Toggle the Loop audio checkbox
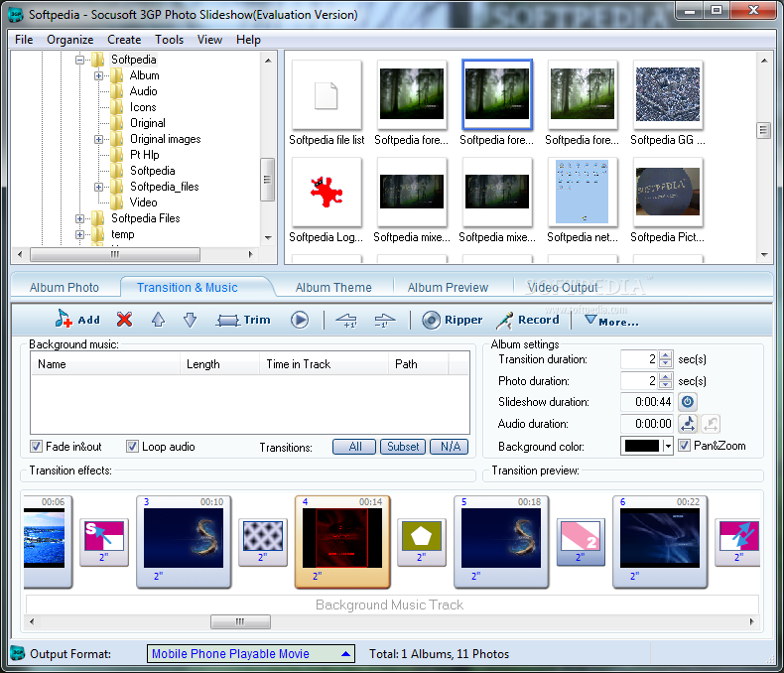784x673 pixels. pyautogui.click(x=132, y=446)
